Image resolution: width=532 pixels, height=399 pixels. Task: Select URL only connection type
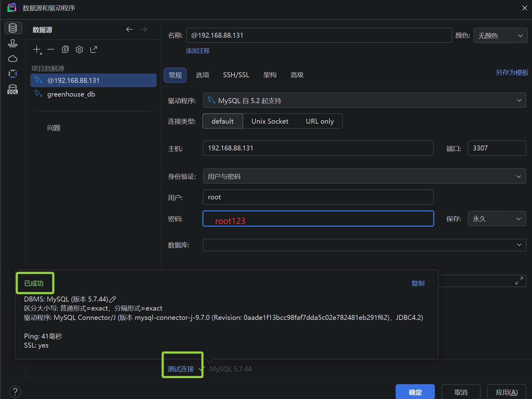(320, 121)
